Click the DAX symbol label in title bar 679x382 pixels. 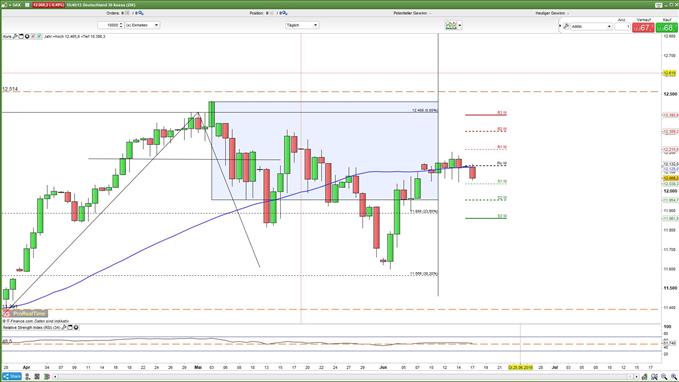click(x=16, y=5)
